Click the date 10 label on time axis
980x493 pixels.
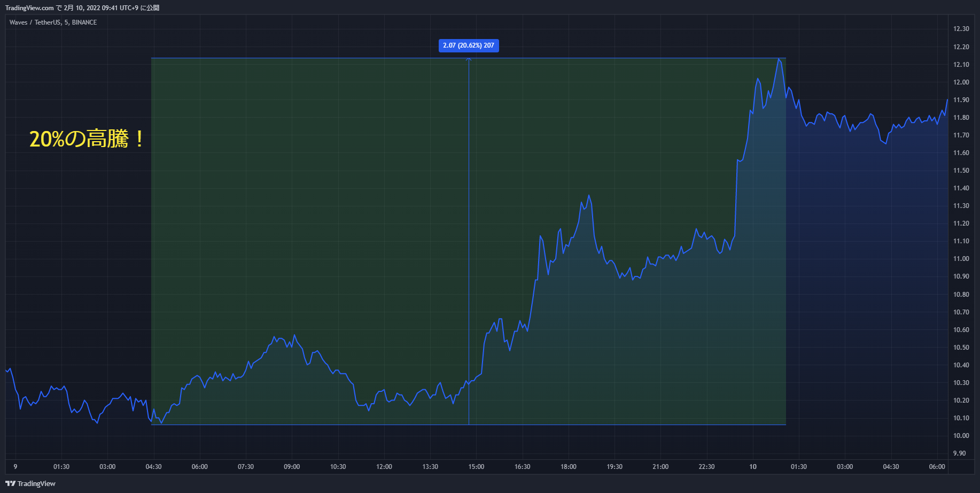753,467
